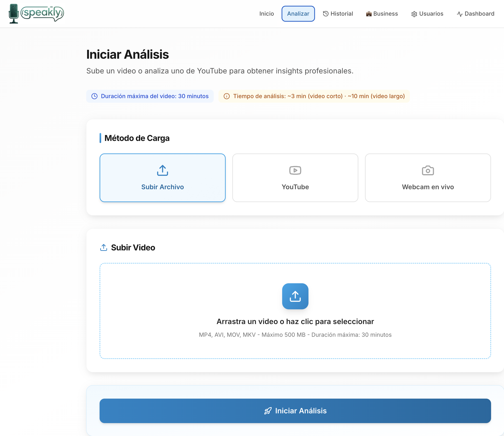Image resolution: width=504 pixels, height=436 pixels.
Task: Click 'Duración máxima del video: 30 minutos'
Action: point(155,96)
